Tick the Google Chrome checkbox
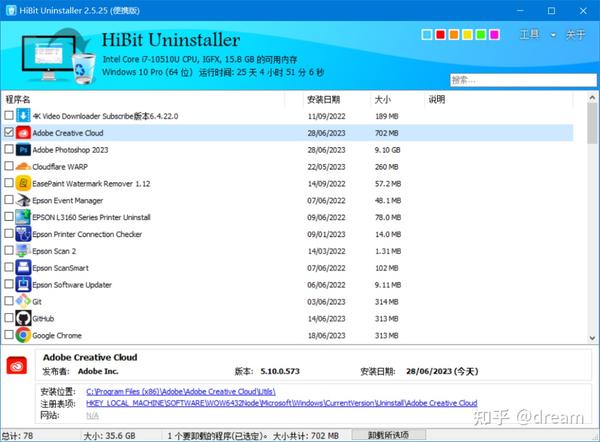Viewport: 600px width, 442px height. tap(9, 334)
